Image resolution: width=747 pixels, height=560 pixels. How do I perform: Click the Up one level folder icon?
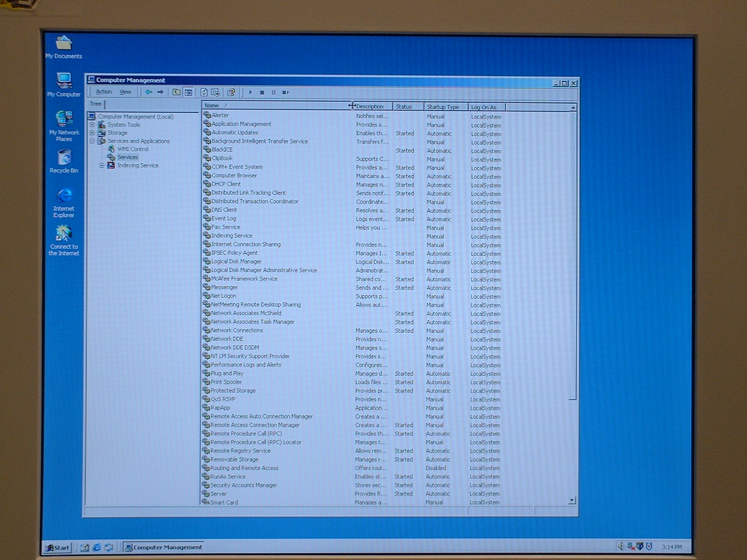pos(176,92)
